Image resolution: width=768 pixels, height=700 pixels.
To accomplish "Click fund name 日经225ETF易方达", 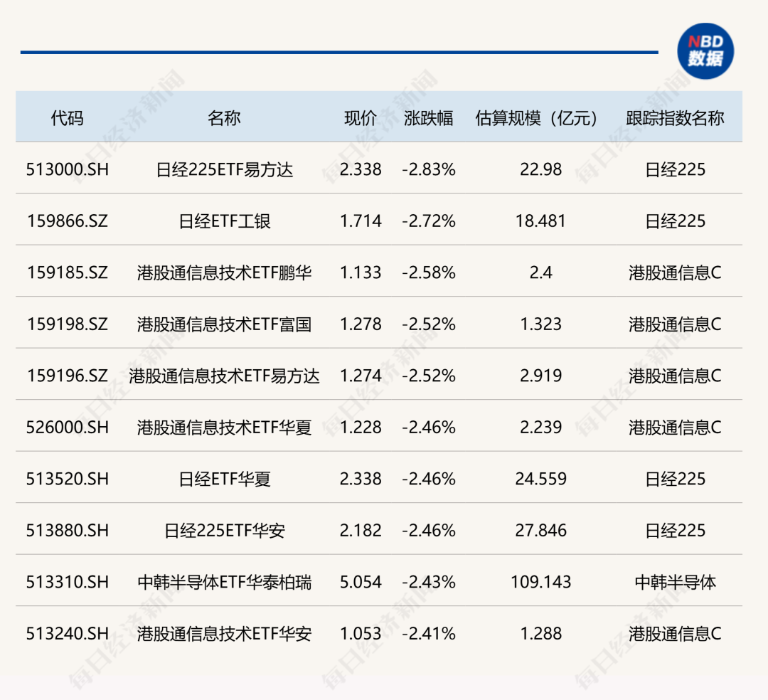I will (224, 169).
